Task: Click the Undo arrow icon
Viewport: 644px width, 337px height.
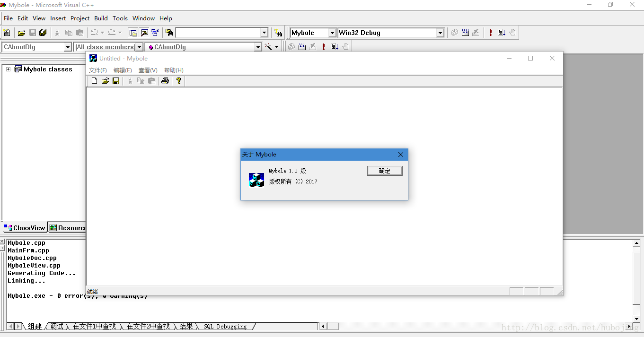Action: [94, 33]
